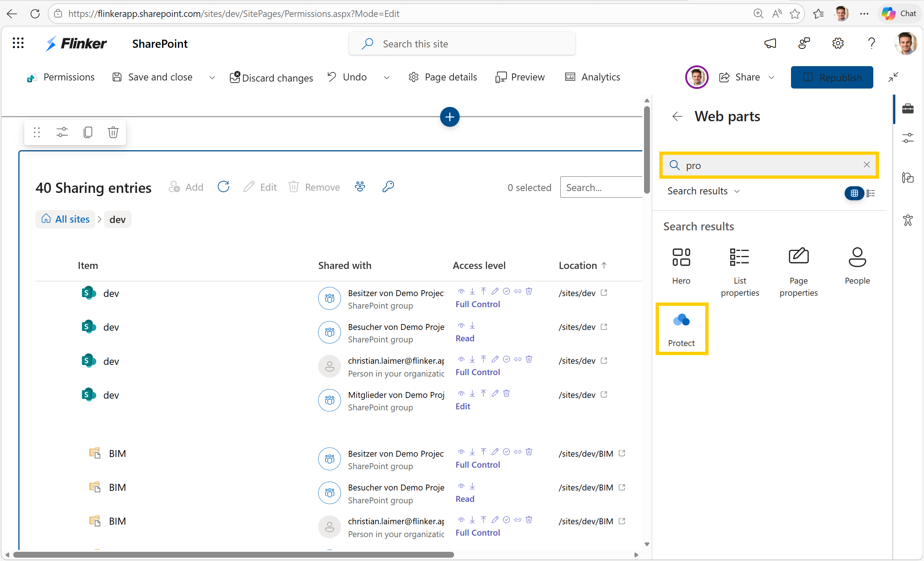Screen dimensions: 924x561
Task: Delete the web part with the trash icon
Action: [113, 132]
